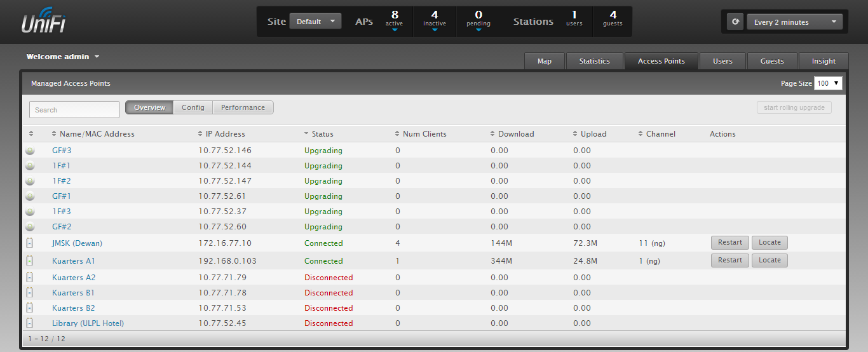
Task: Sort the table by Status column
Action: tap(322, 134)
